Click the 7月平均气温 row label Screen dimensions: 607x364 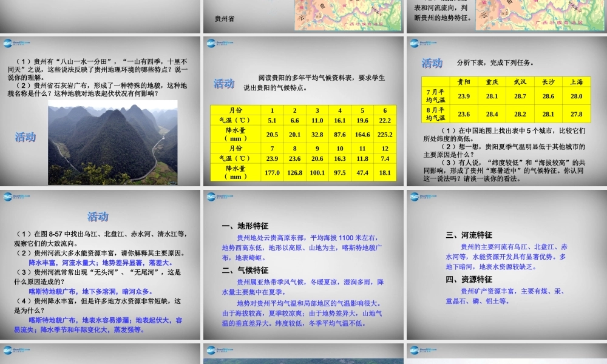tap(435, 96)
